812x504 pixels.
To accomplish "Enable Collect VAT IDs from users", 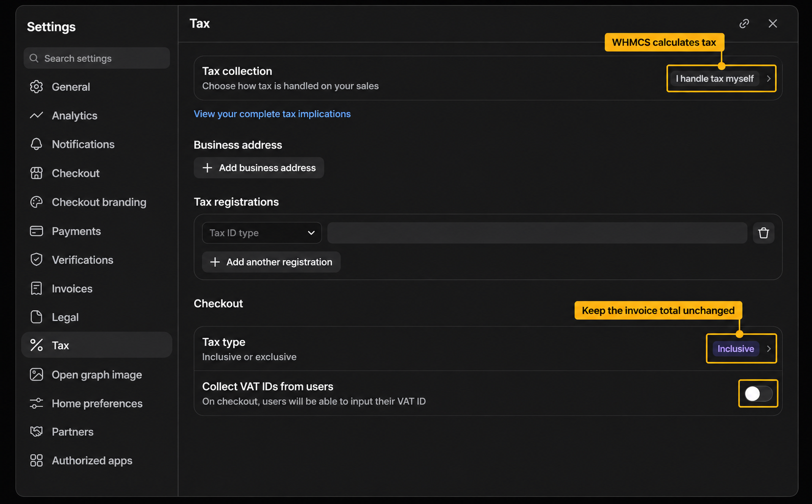I will pos(758,393).
